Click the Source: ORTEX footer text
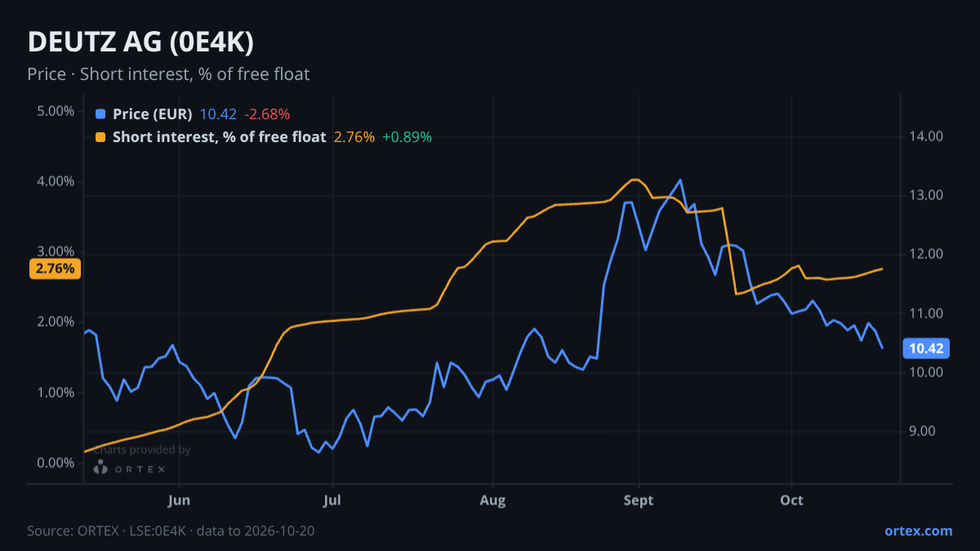Screen dimensions: 980x551 [171, 531]
